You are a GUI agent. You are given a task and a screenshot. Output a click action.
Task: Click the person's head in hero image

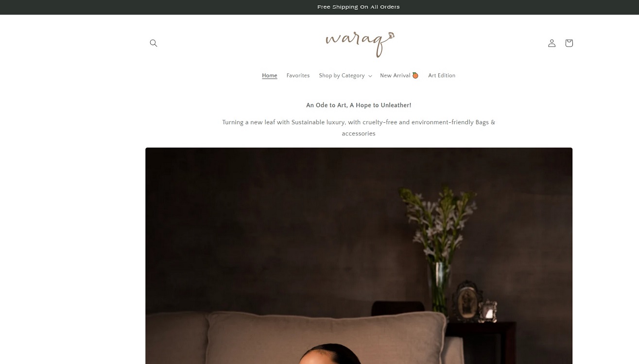330,354
